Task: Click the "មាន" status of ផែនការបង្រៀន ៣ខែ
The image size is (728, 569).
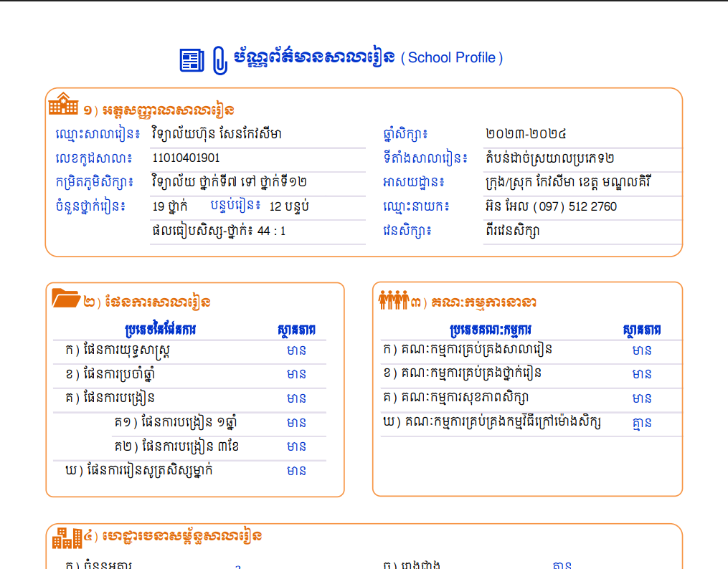Action: point(297,446)
